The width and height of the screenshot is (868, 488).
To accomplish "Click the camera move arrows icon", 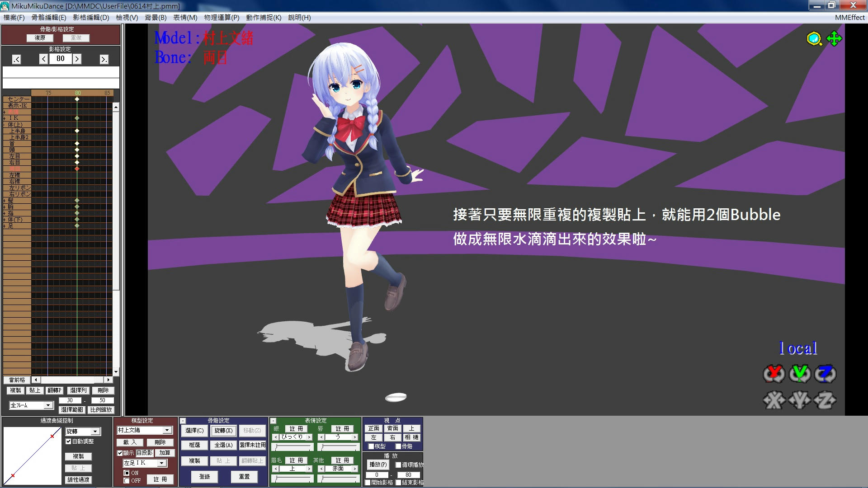I will pyautogui.click(x=834, y=39).
